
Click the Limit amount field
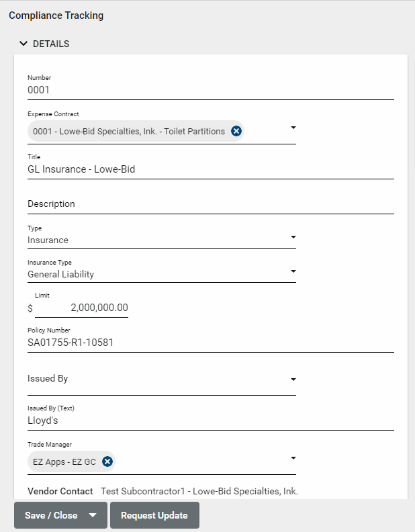click(x=82, y=308)
